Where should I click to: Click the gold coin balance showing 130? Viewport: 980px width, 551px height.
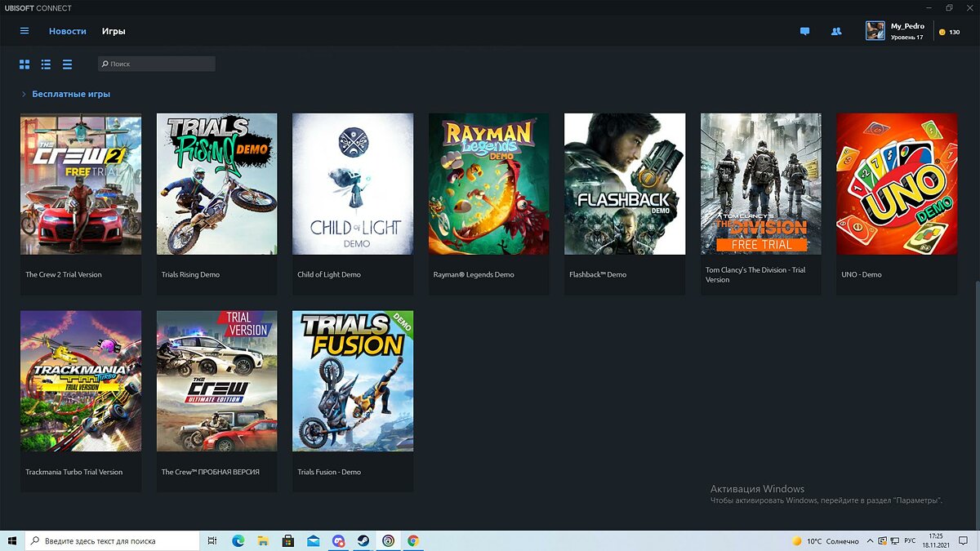[949, 32]
